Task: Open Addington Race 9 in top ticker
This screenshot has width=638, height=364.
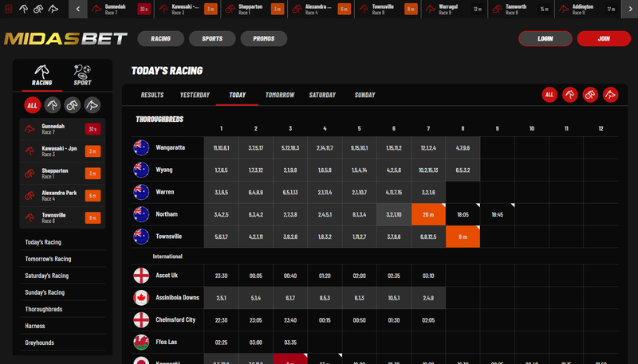Action: click(x=588, y=9)
